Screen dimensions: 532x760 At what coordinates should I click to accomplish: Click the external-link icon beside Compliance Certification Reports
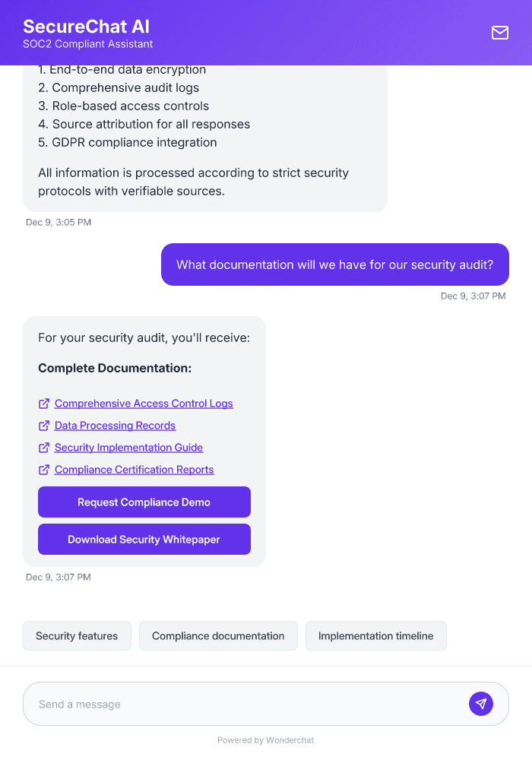click(43, 469)
